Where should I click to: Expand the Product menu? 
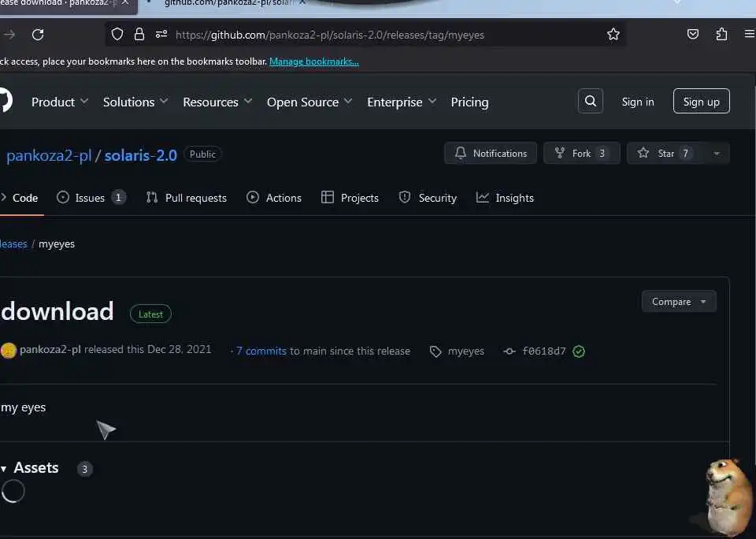[60, 102]
